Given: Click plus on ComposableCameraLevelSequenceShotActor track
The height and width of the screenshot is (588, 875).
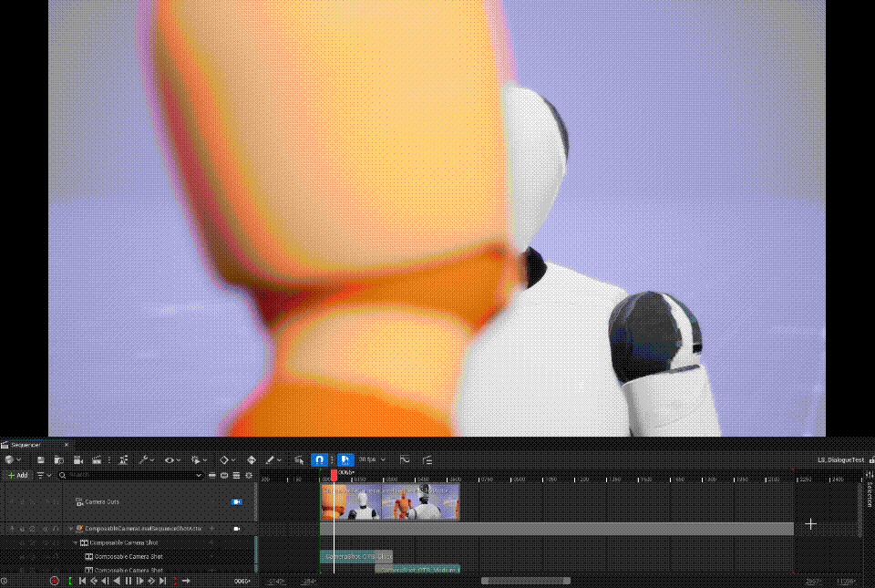Looking at the screenshot, I should click(212, 529).
